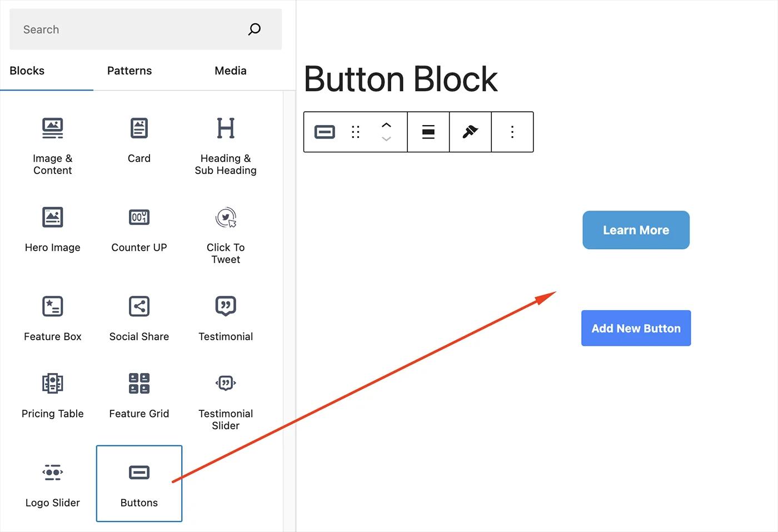Switch to the Media tab
The width and height of the screenshot is (778, 532).
pyautogui.click(x=230, y=71)
